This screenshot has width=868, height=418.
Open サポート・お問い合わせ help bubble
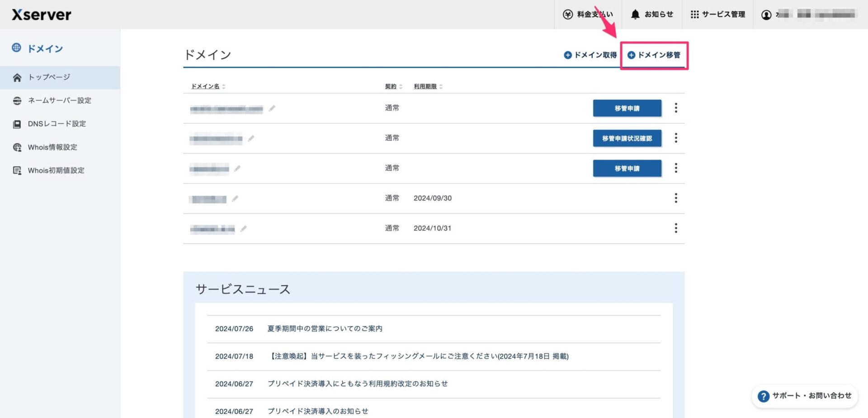804,396
